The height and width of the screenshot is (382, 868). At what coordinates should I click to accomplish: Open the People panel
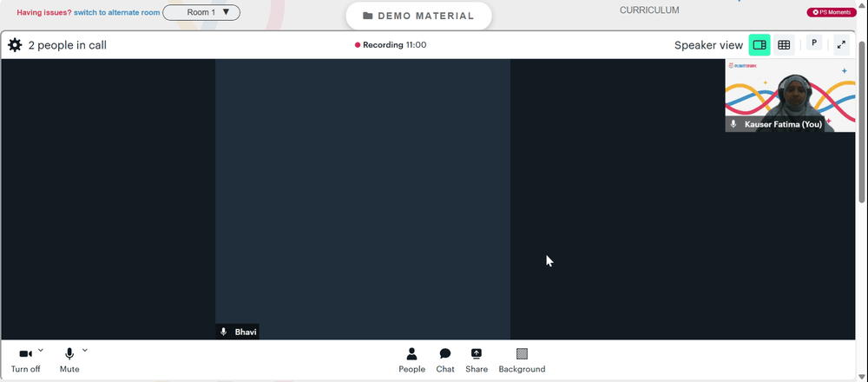411,360
